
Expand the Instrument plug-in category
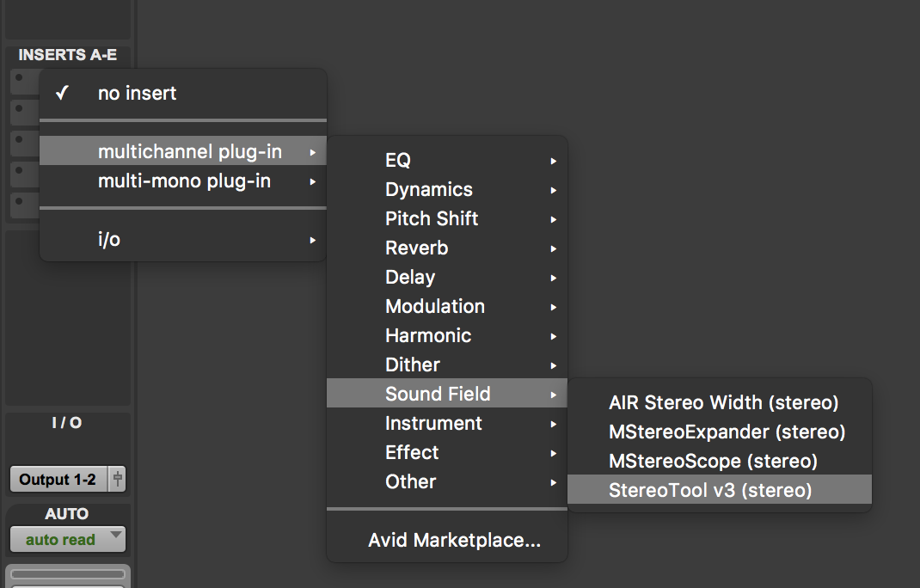click(x=446, y=423)
